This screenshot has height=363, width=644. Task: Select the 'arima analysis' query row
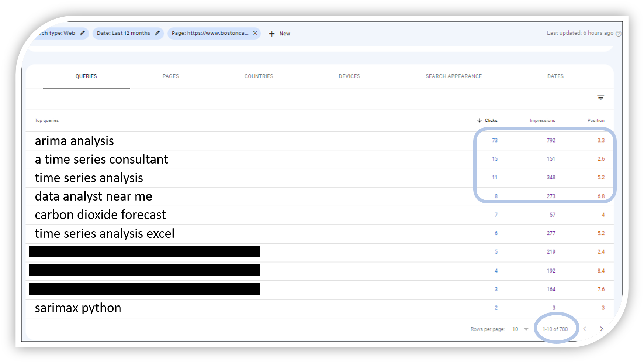320,141
